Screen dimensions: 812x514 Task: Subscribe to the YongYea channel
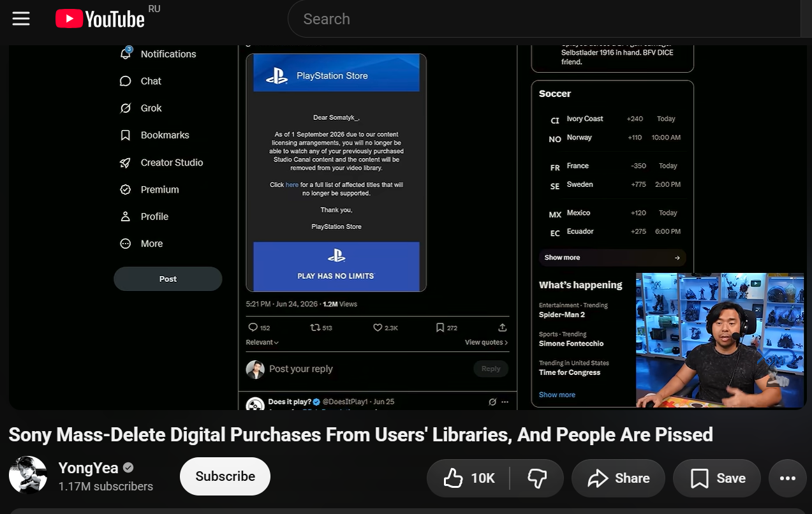coord(225,476)
